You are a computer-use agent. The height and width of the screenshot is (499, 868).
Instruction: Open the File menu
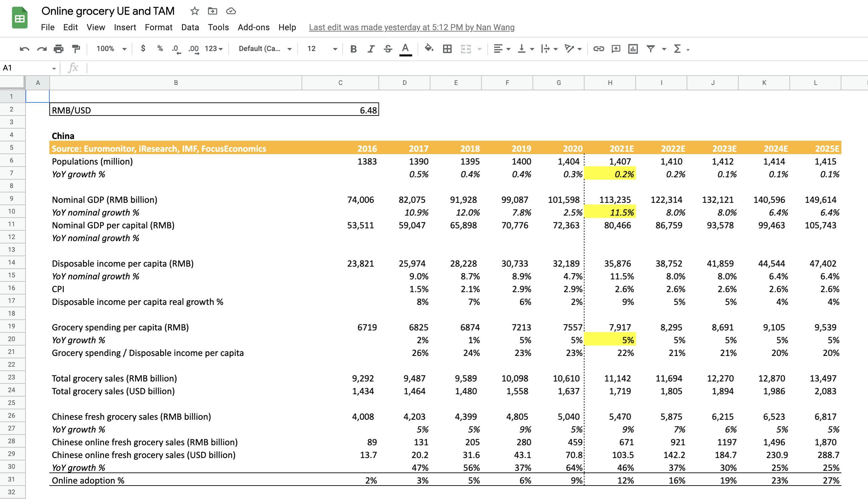click(x=48, y=28)
